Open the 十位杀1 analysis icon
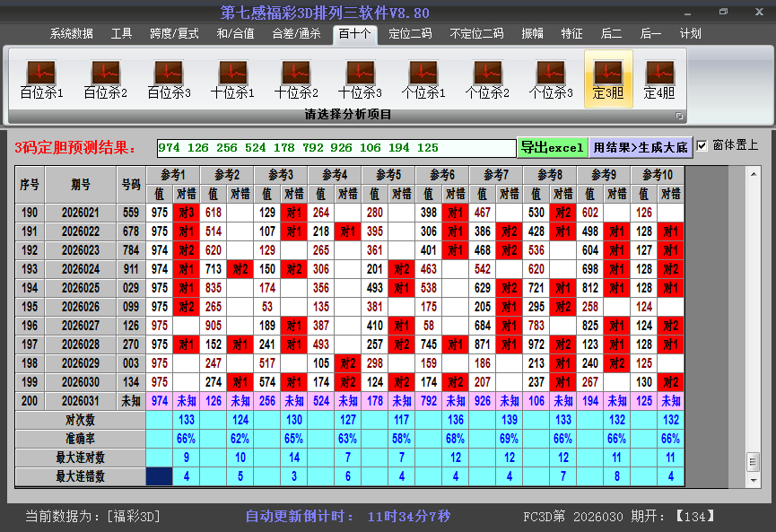The image size is (776, 532). [232, 79]
